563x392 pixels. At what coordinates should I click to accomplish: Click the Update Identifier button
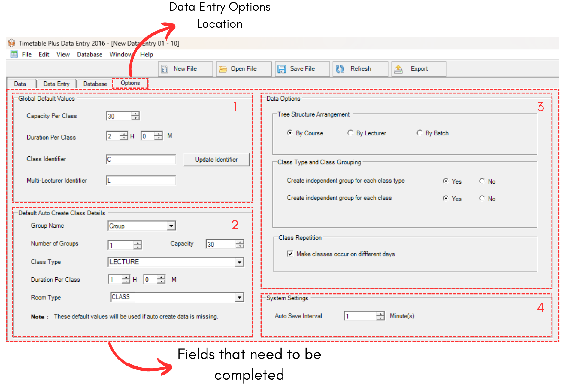pyautogui.click(x=216, y=160)
